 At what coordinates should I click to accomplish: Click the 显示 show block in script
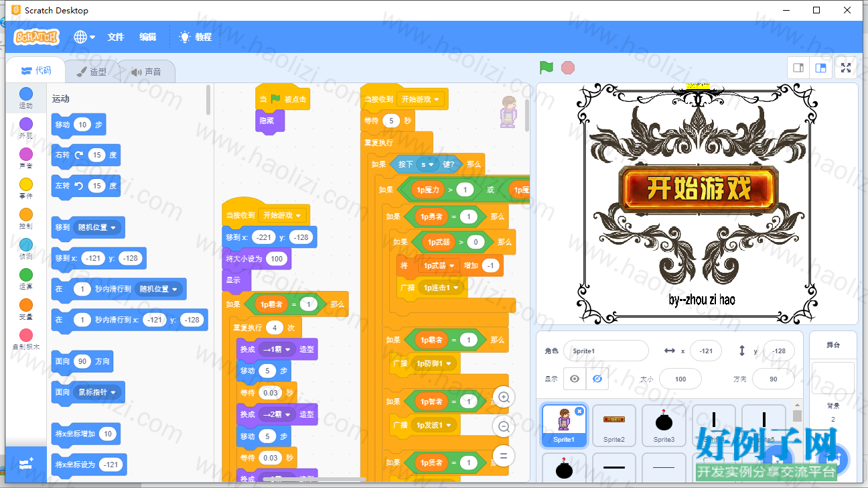pyautogui.click(x=236, y=280)
